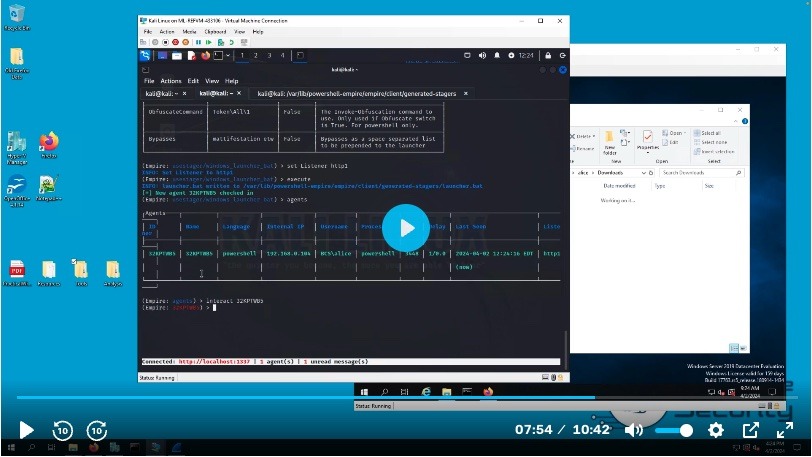Viewport: 812px width, 457px height.
Task: Expand the address bar history dropdown
Action: point(644,172)
